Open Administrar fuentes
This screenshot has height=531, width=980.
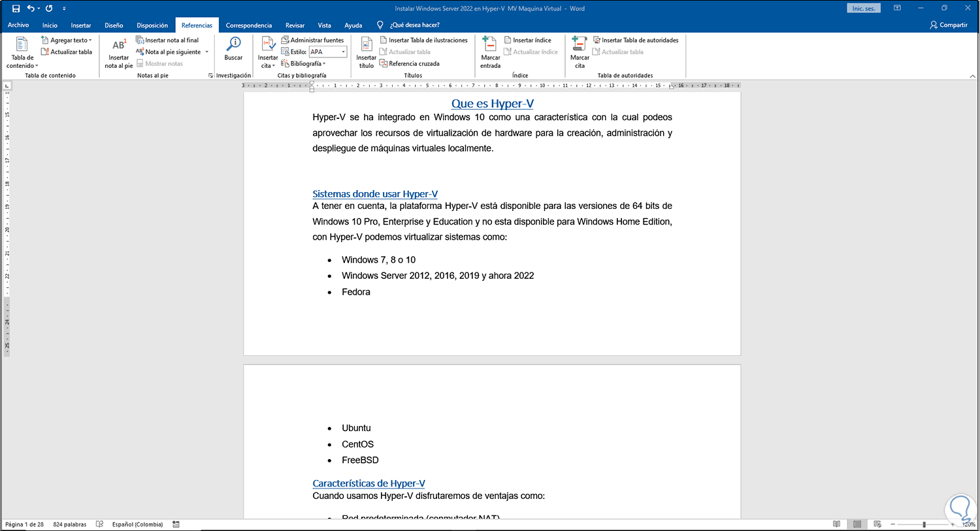click(312, 40)
